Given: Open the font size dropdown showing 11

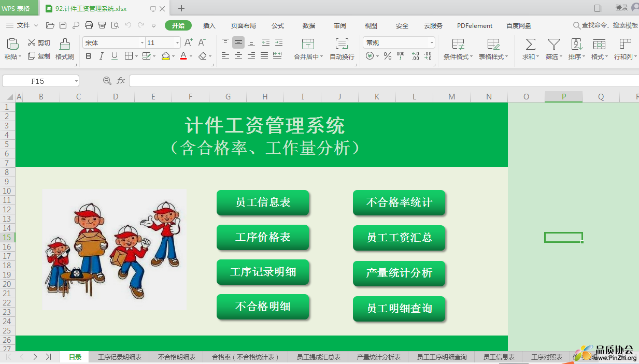Looking at the screenshot, I should click(x=178, y=43).
